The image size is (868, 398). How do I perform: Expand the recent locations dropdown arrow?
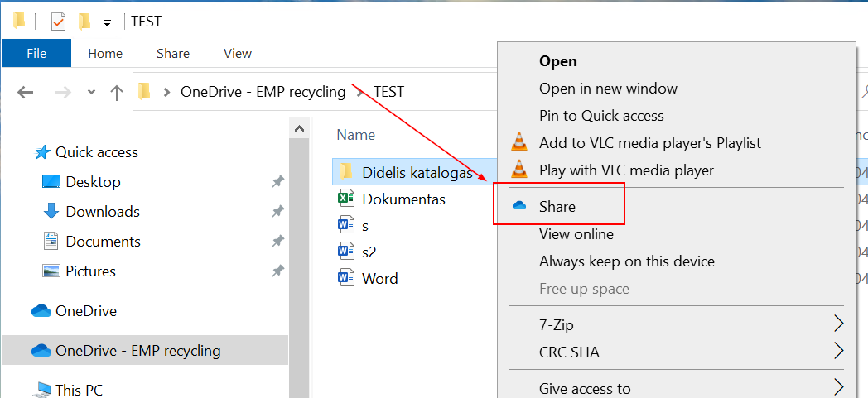(91, 92)
